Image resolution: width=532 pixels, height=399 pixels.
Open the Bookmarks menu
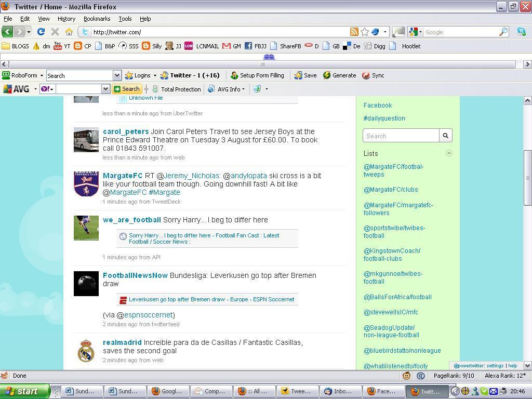(97, 19)
